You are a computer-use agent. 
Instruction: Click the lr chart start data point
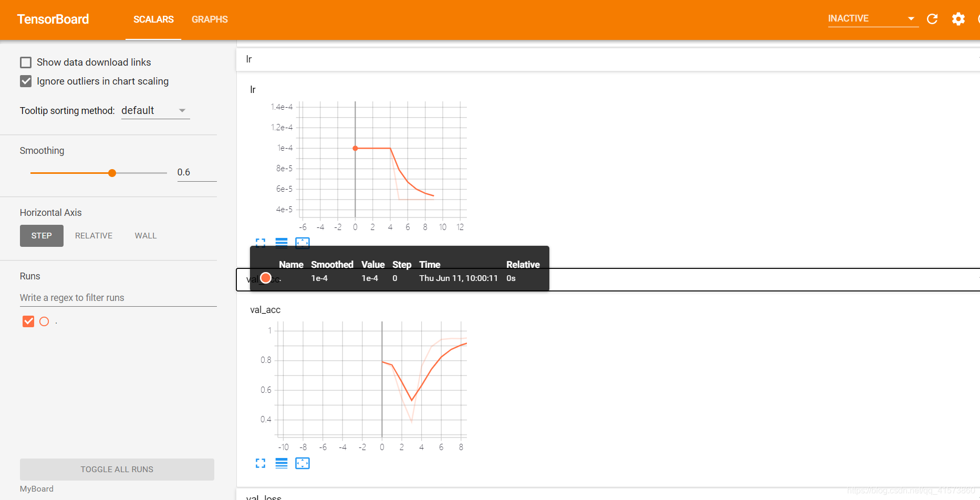356,149
